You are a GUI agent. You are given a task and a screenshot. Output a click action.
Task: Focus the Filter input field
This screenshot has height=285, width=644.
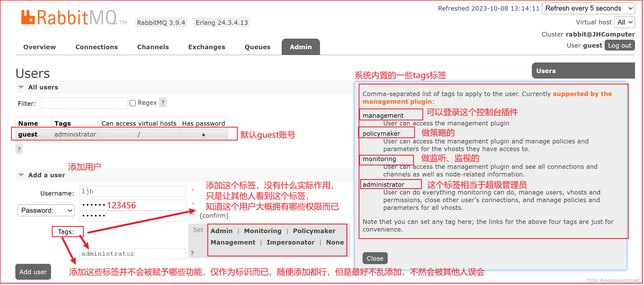[x=84, y=103]
